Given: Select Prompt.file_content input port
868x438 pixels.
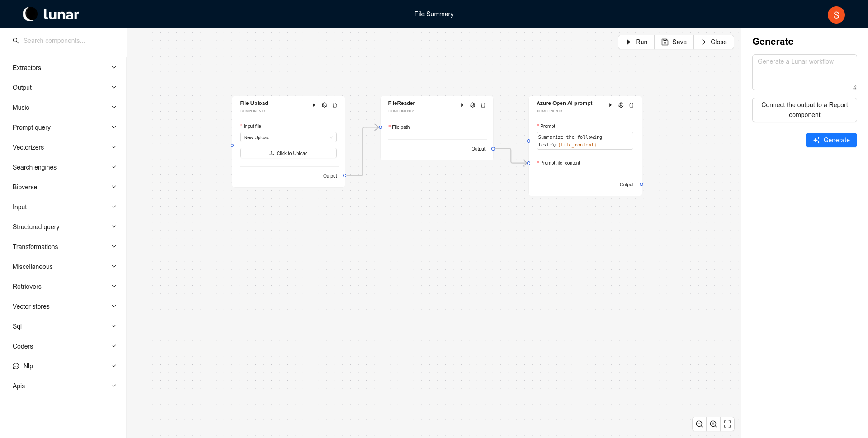Looking at the screenshot, I should point(528,163).
